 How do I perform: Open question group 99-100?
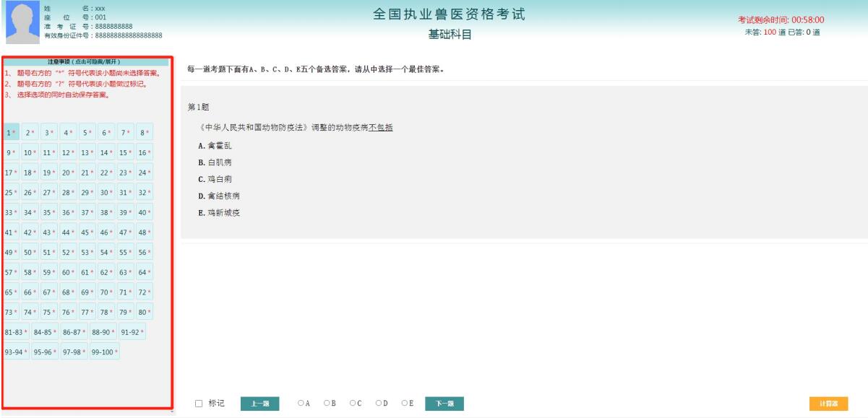105,352
